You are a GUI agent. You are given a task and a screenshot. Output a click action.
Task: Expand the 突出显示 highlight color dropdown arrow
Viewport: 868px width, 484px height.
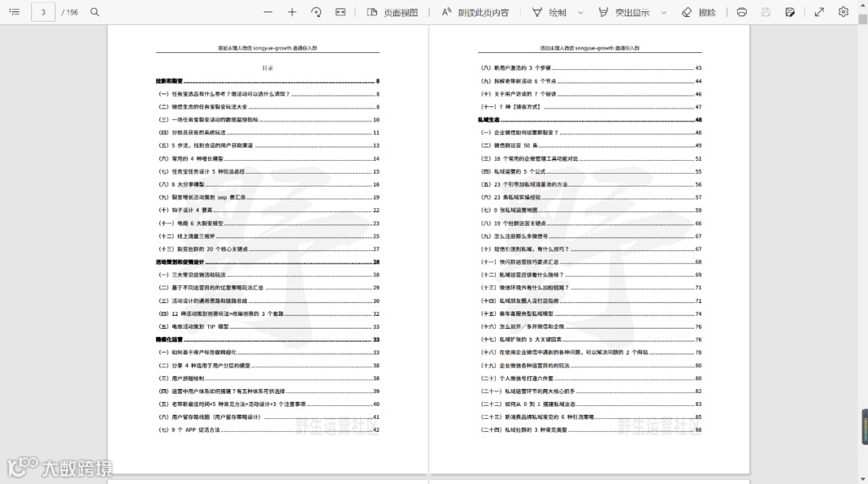click(663, 12)
